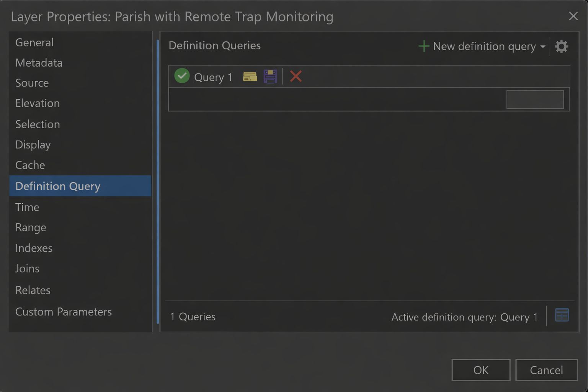Go to the Joins tab
This screenshot has width=588, height=392.
point(27,269)
